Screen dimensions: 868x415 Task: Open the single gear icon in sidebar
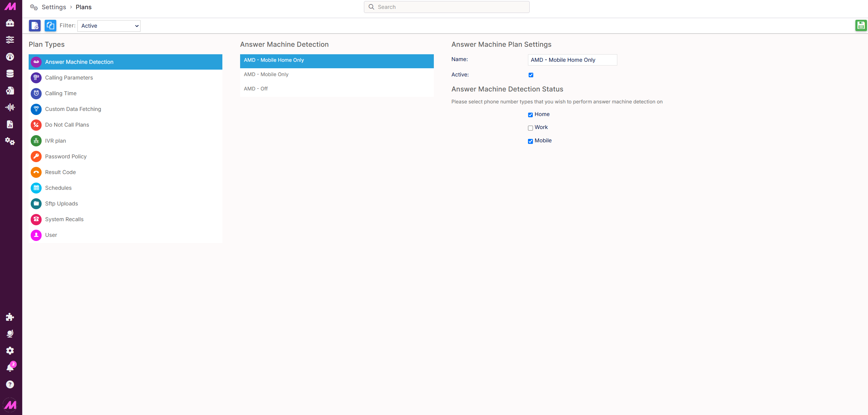(x=10, y=350)
